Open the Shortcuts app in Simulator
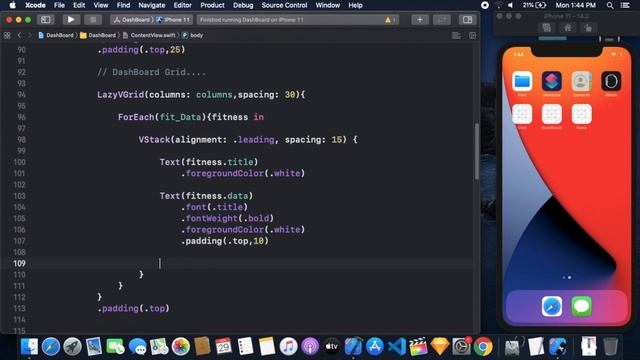This screenshot has width=640, height=360. point(552,81)
